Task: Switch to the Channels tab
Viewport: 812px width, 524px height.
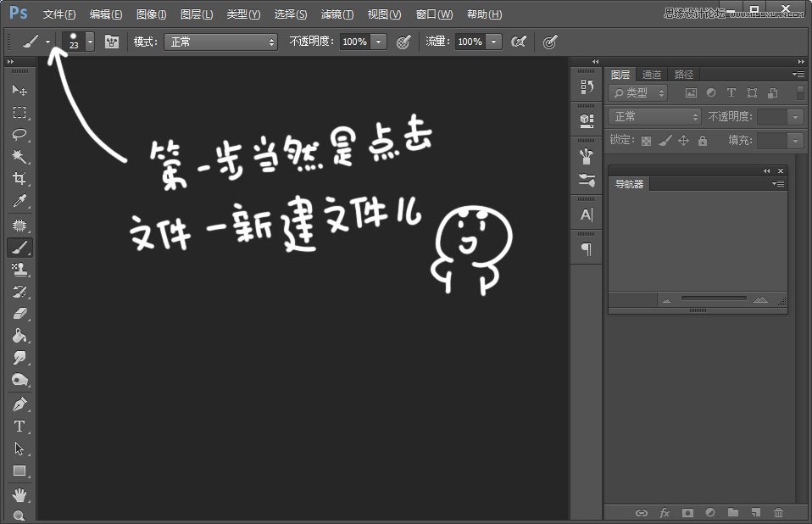Action: click(x=652, y=75)
